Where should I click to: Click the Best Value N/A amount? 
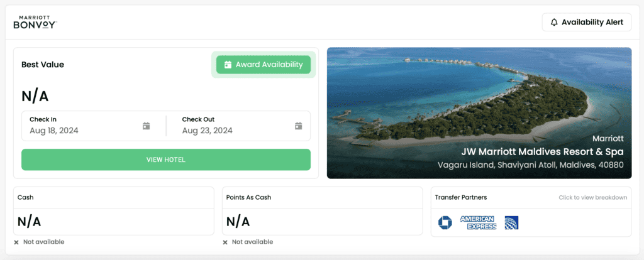pos(35,96)
